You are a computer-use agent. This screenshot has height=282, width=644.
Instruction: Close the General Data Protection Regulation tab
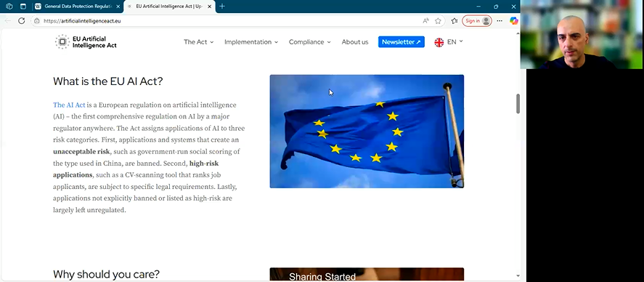(118, 7)
